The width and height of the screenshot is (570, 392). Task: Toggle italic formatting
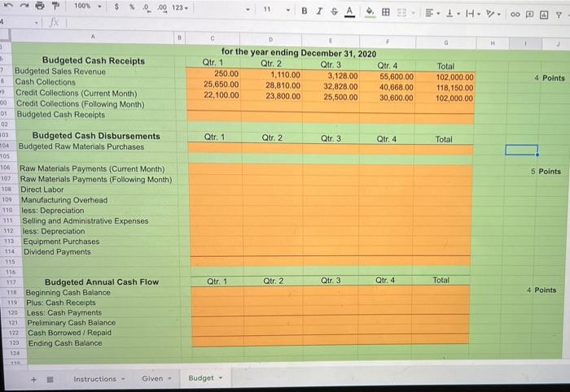(319, 11)
